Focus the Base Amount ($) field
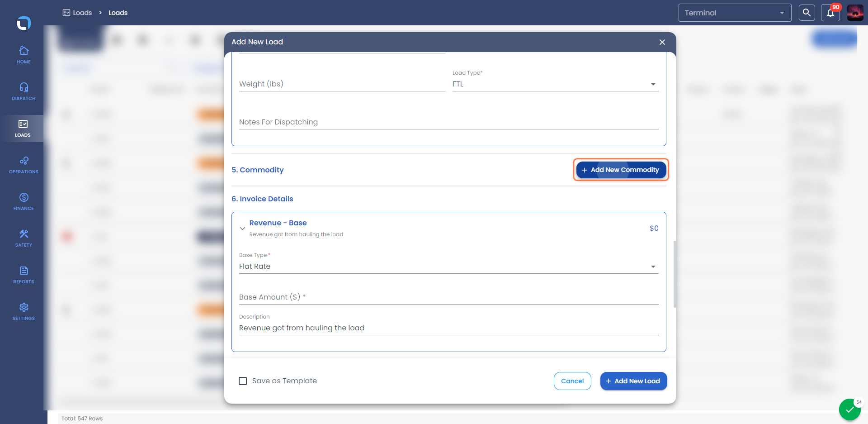The image size is (868, 424). pyautogui.click(x=448, y=297)
